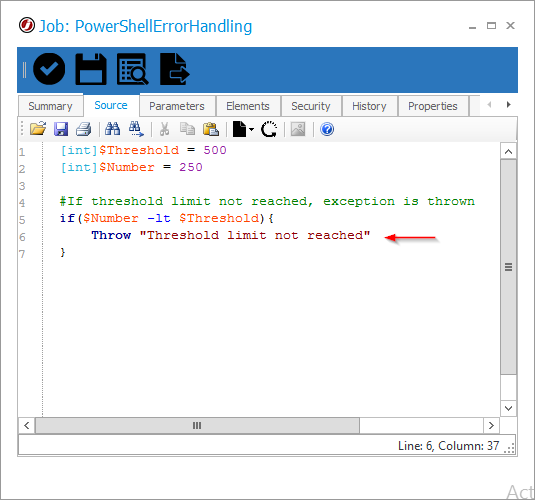Show more tabs with right arrow
The height and width of the screenshot is (500, 535).
click(508, 105)
